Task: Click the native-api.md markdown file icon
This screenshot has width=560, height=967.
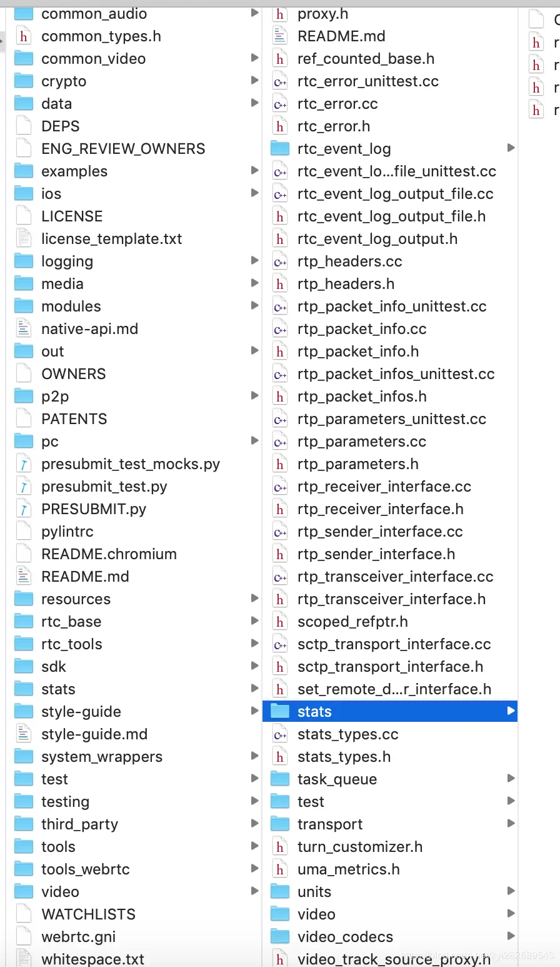Action: [24, 329]
